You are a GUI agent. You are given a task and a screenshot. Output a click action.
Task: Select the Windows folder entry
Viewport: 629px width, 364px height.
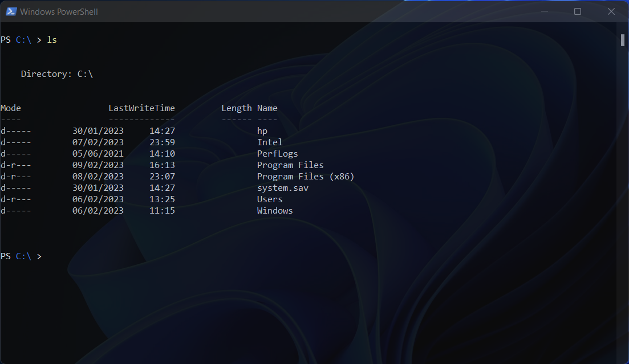point(275,210)
